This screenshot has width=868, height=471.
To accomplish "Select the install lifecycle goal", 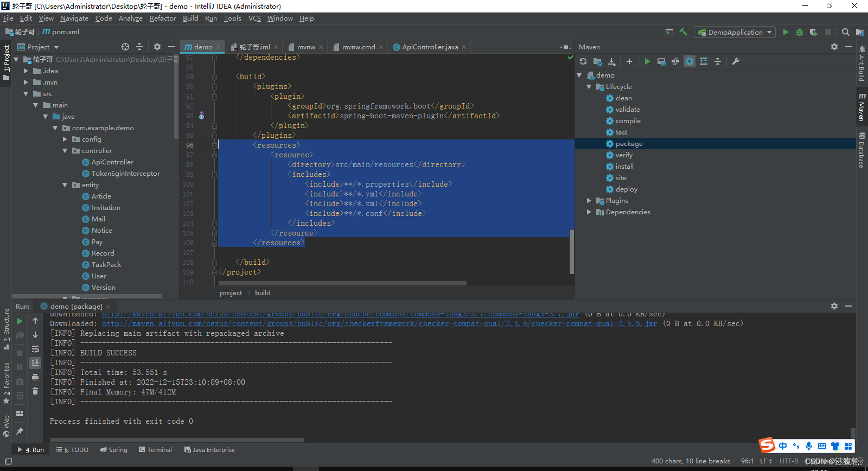I will coord(624,166).
